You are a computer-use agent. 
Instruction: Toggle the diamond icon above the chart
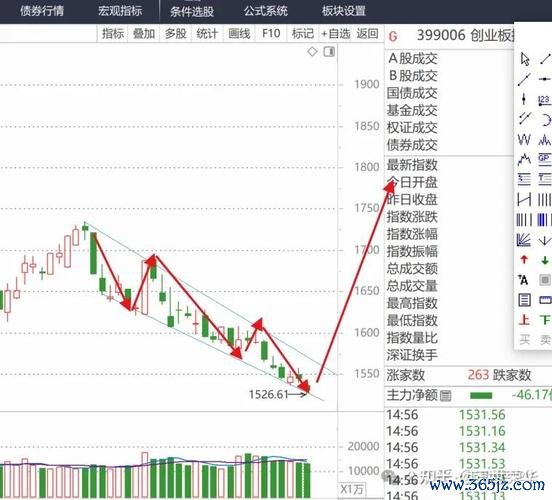click(x=312, y=51)
